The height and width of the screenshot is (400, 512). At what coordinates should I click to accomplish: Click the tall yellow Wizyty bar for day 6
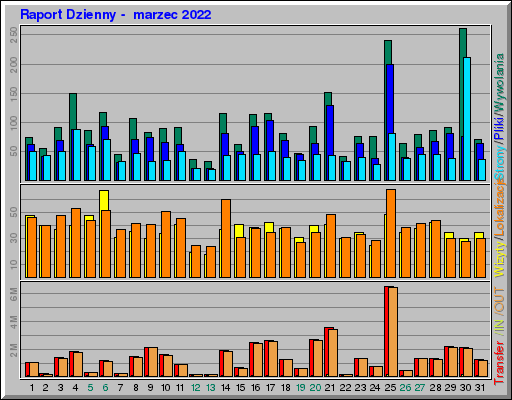104,200
